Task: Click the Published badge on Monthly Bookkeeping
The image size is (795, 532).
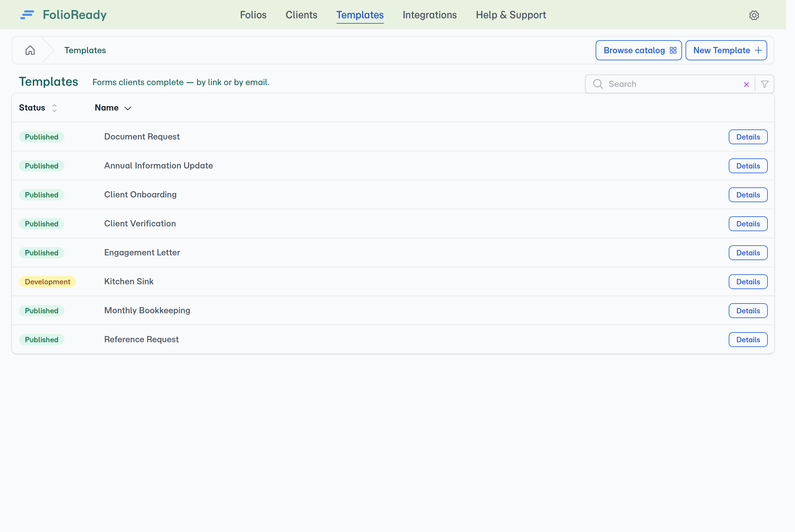Action: (41, 310)
